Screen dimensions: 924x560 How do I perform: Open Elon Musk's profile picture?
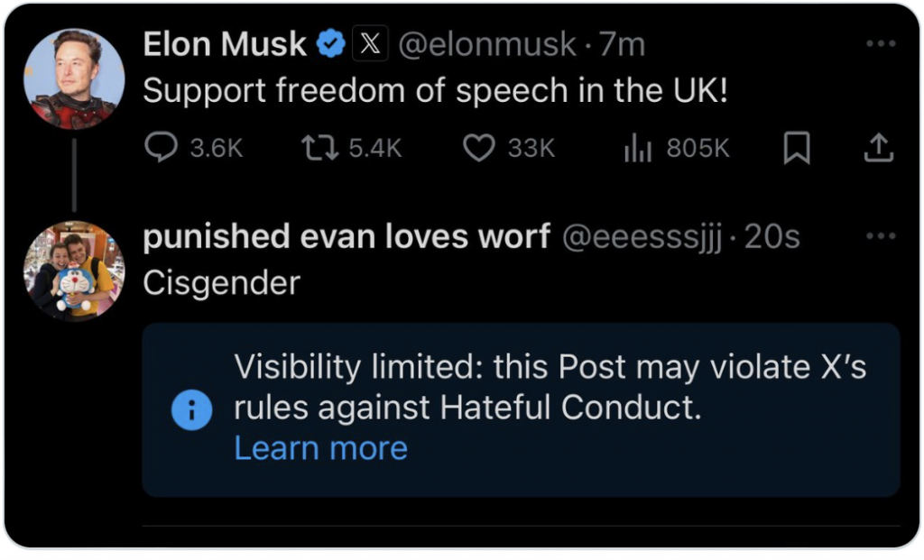pyautogui.click(x=74, y=79)
